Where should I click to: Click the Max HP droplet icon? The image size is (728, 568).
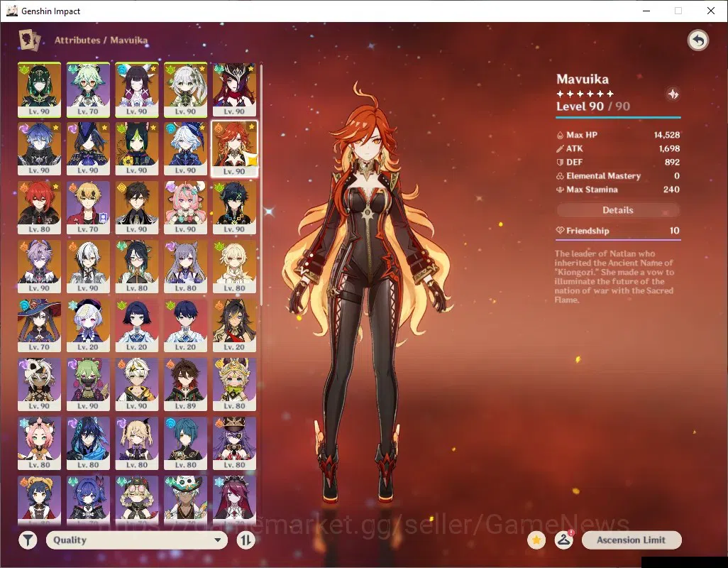[x=560, y=135]
